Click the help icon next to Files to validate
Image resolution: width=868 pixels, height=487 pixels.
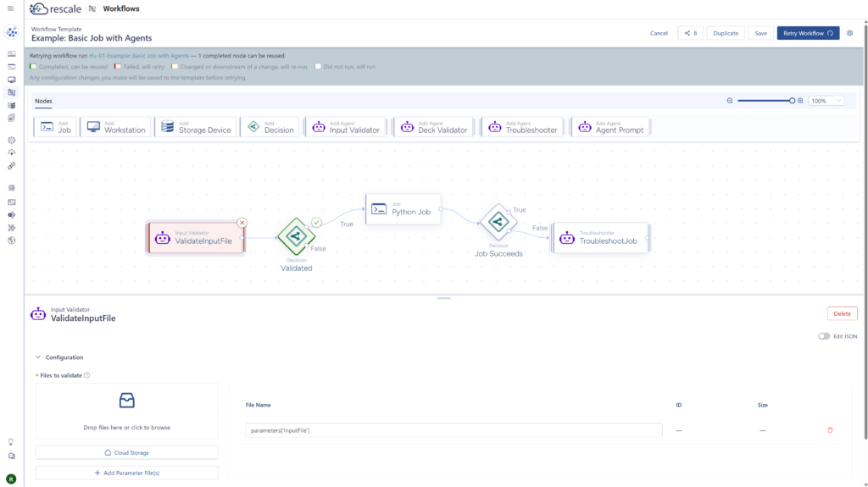(x=87, y=375)
